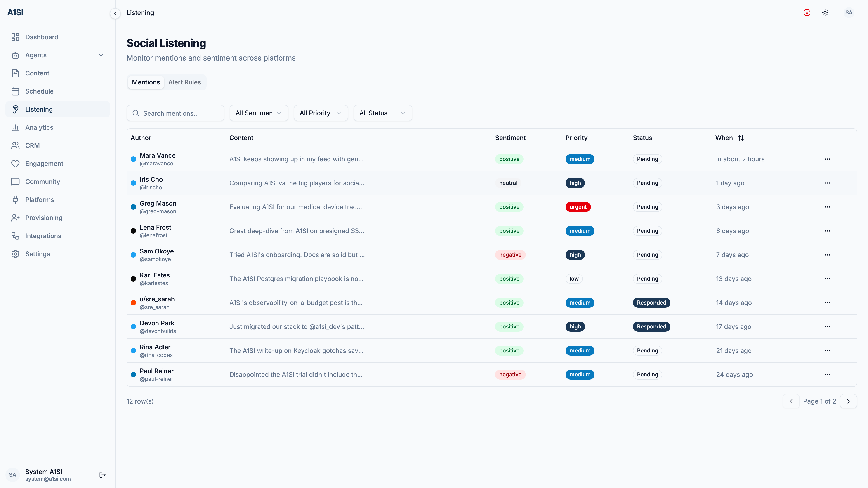
Task: Open the Integrations icon in sidebar
Action: 15,236
